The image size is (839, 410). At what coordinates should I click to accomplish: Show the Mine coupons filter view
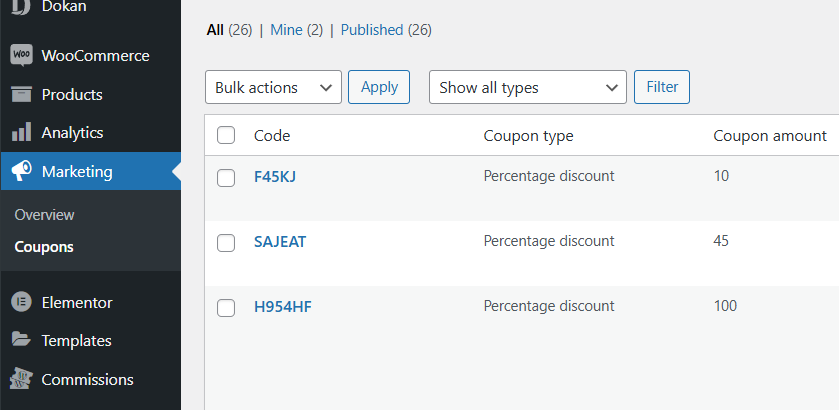286,30
